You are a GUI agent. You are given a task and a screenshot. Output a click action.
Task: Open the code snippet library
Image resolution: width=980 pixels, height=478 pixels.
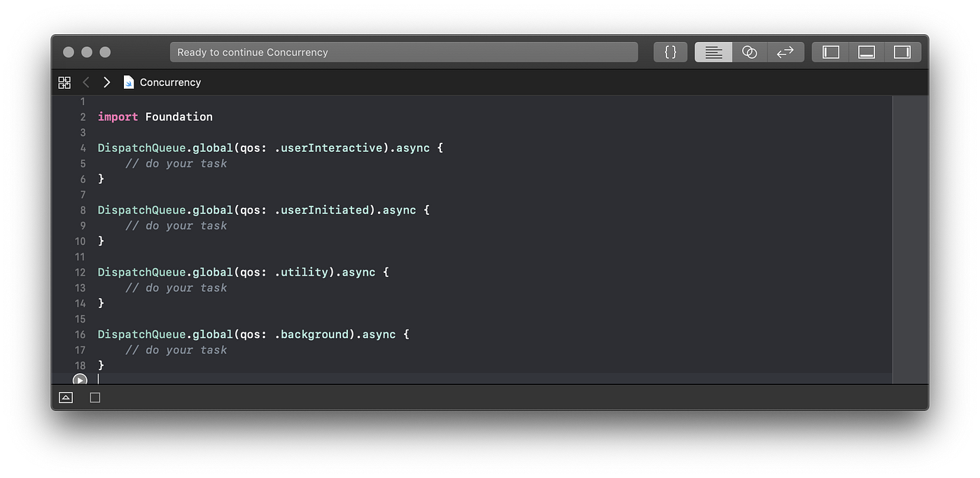coord(670,52)
